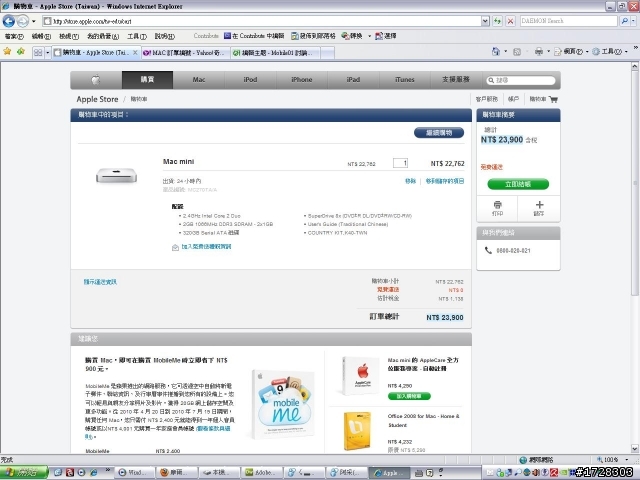The width and height of the screenshot is (640, 480).
Task: Select the iPad tab in the store navigation
Action: (x=353, y=80)
